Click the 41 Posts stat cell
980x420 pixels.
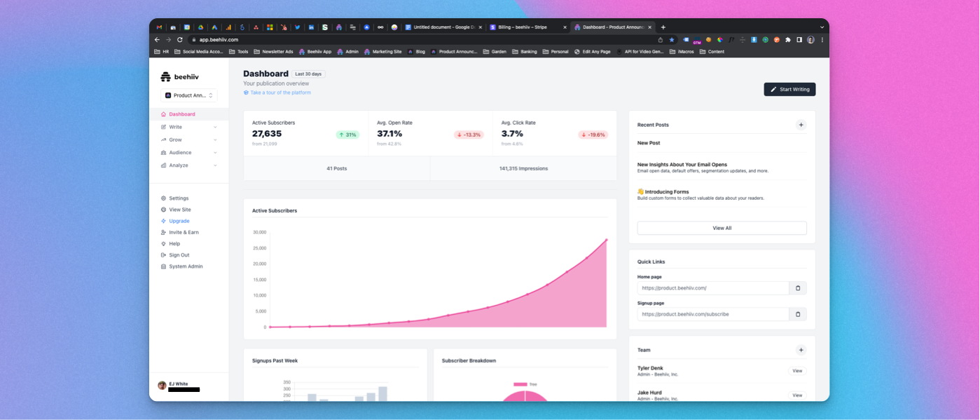(x=337, y=168)
